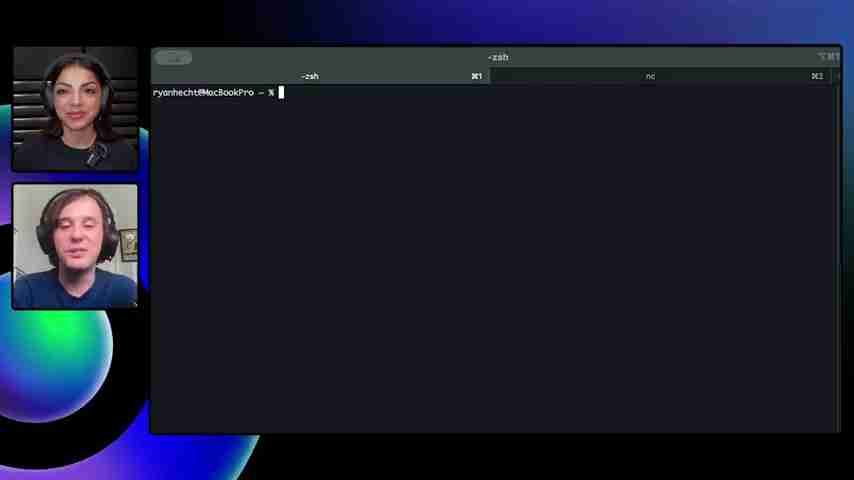Select the man's webcam video thumbnail

75,246
